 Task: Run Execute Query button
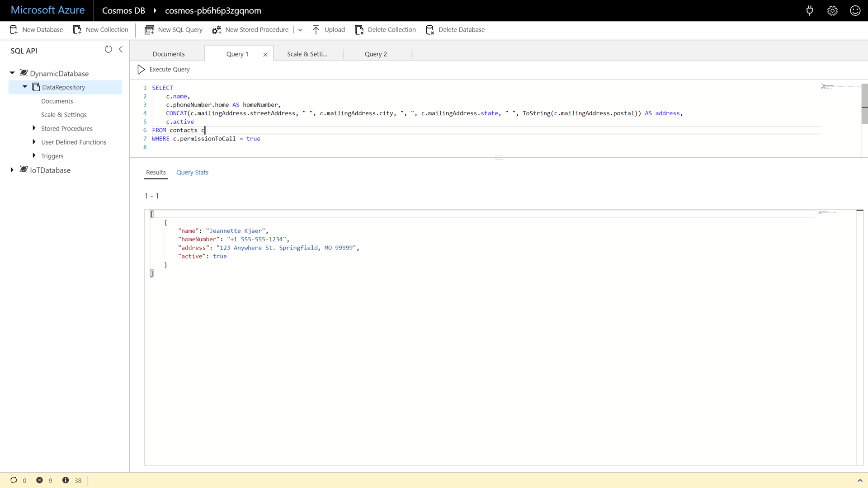(164, 69)
